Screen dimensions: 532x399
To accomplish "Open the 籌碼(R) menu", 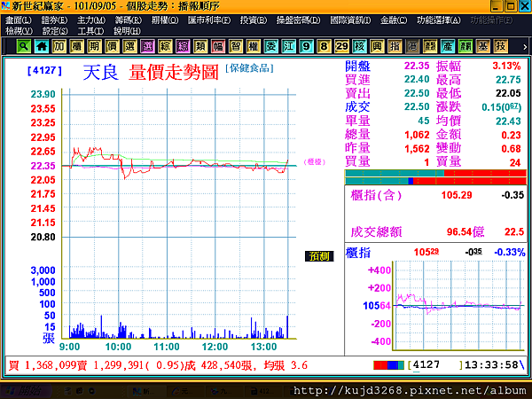I will 129,20.
